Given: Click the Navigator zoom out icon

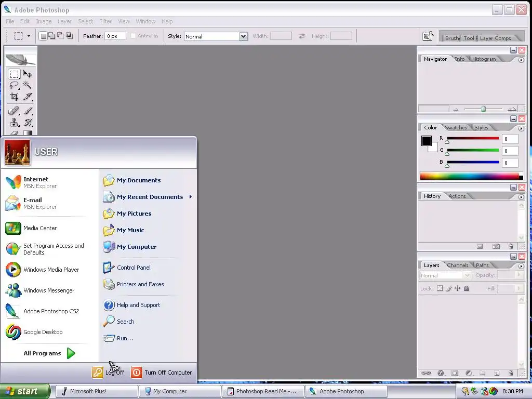Looking at the screenshot, I should 456,109.
